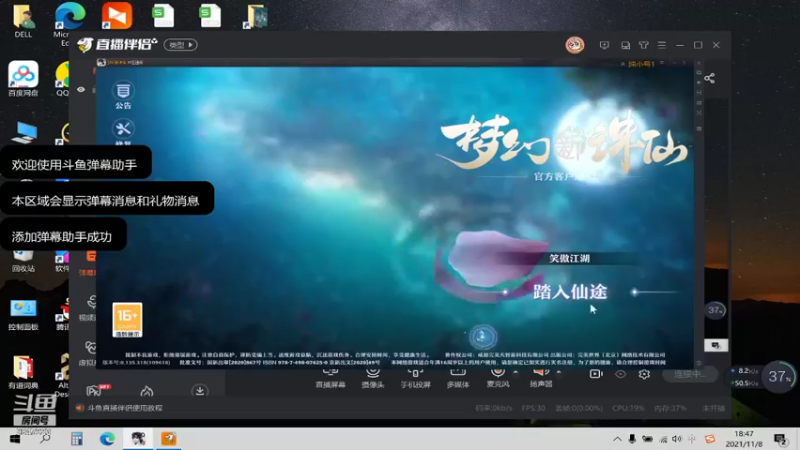Click the flame popularity icon

tap(147, 391)
